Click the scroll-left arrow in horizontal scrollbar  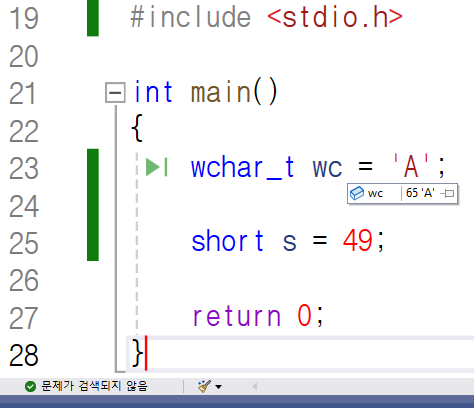coord(255,387)
